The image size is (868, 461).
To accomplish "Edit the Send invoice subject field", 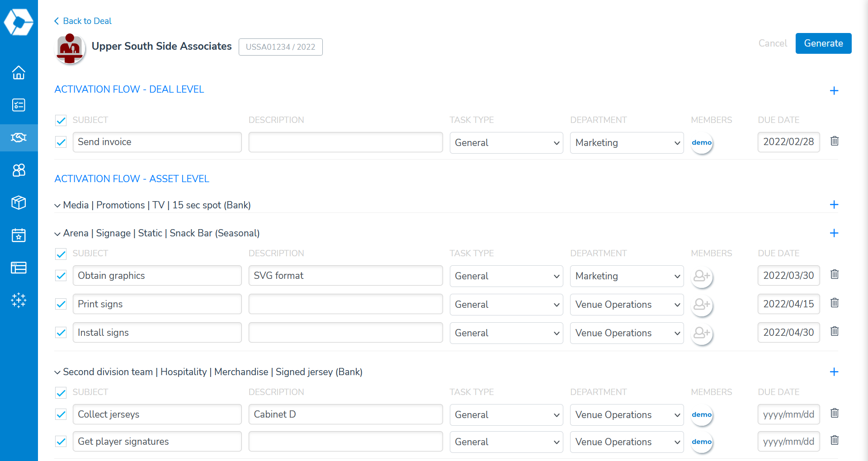I will click(157, 142).
